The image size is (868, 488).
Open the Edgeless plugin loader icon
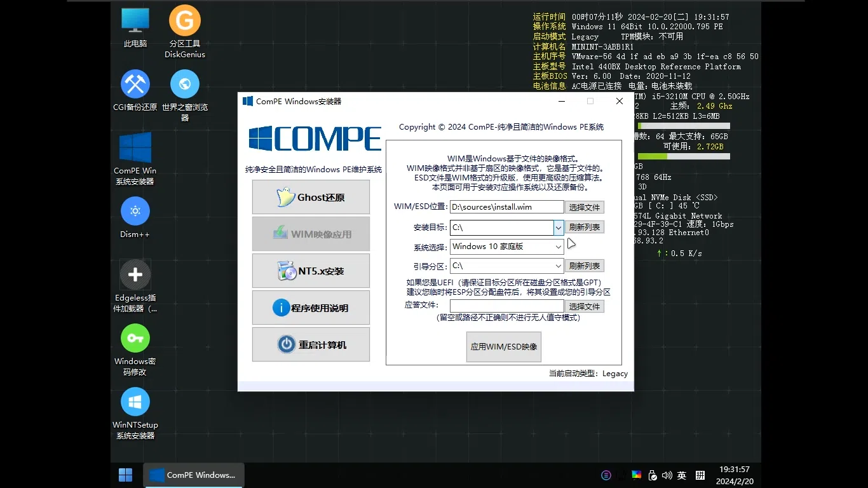tap(135, 286)
